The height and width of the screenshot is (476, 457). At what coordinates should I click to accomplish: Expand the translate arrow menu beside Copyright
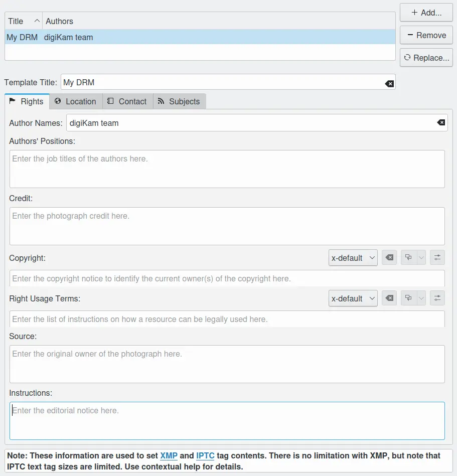point(421,258)
